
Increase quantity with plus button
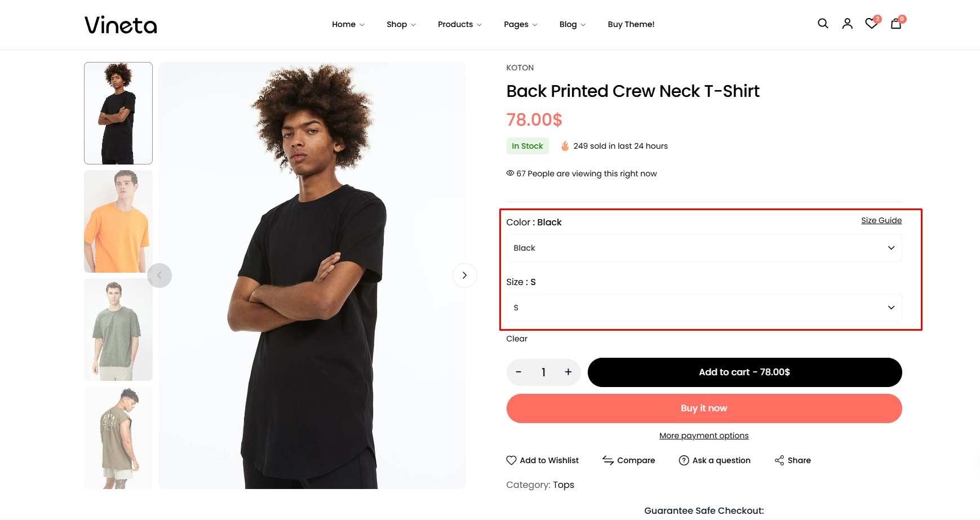coord(568,372)
